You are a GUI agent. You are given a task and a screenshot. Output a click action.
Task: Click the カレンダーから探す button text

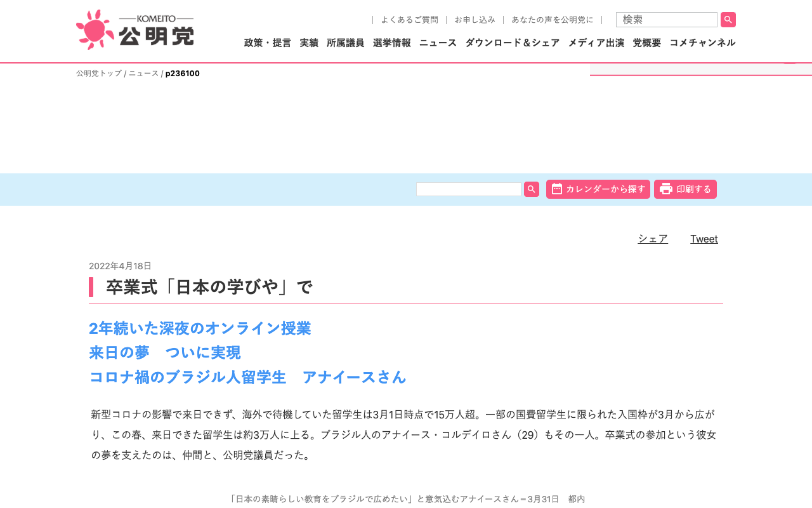(606, 189)
